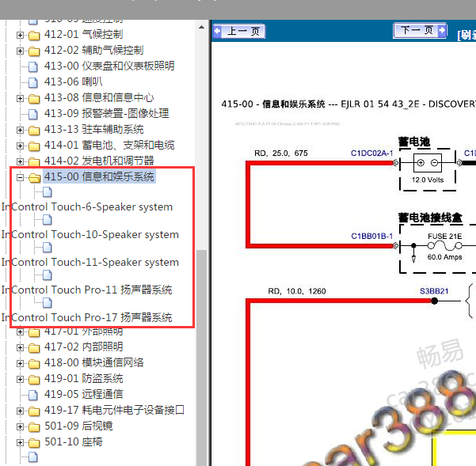Screen dimensions: 476x466
Task: Click page icon above InControl Touch-11-Speaker system
Action: (x=47, y=248)
